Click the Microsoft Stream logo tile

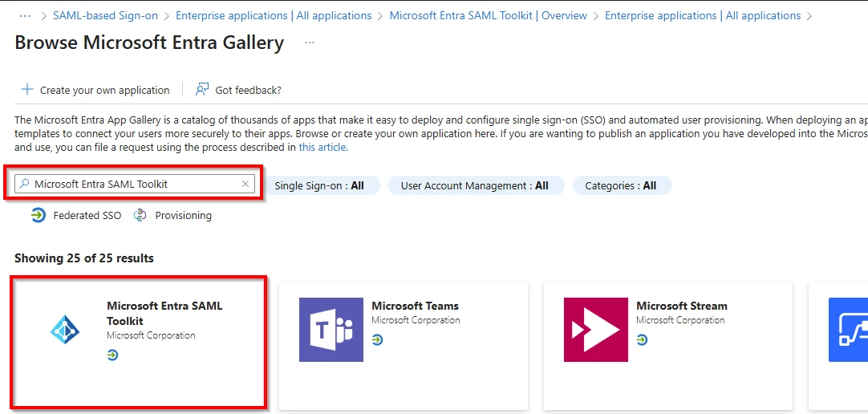(595, 329)
